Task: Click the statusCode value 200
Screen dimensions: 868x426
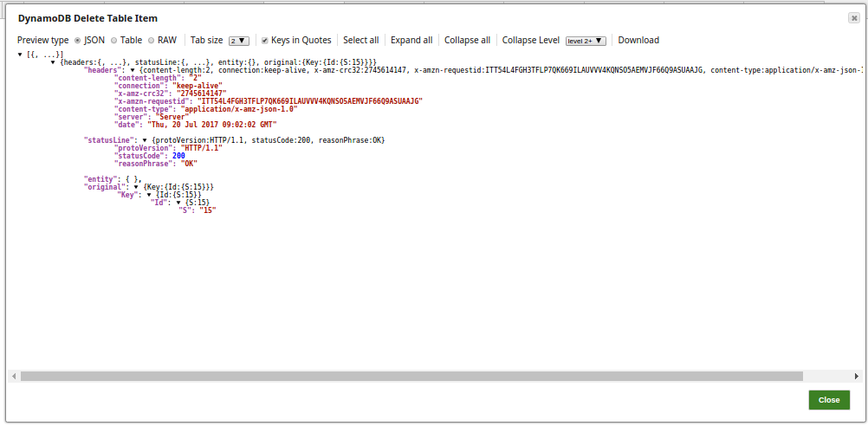Action: [178, 156]
